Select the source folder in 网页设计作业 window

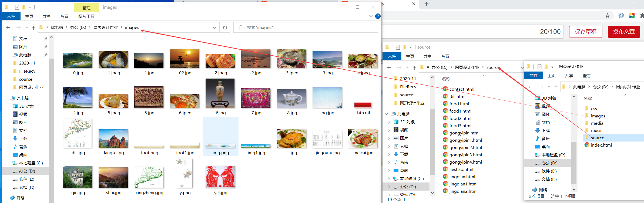(613, 138)
